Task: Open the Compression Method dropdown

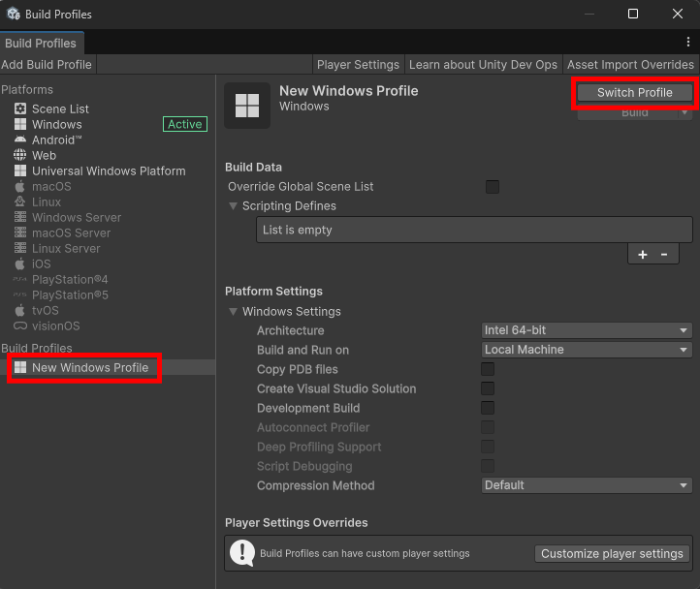Action: [x=587, y=485]
